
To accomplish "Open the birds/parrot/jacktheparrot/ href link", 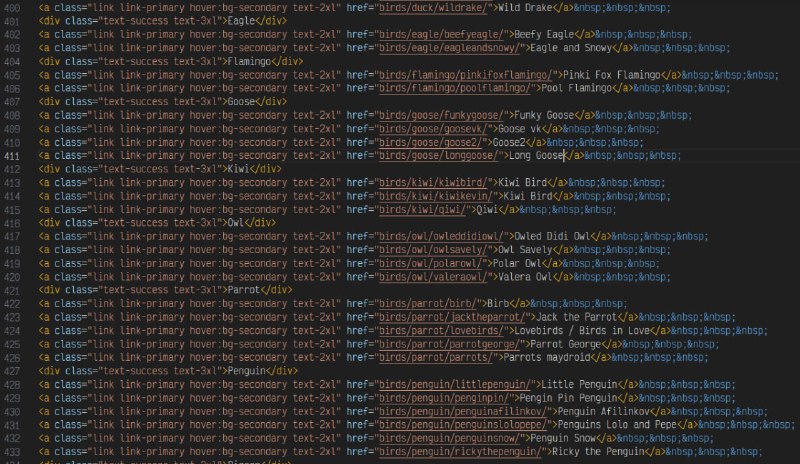I will point(452,317).
